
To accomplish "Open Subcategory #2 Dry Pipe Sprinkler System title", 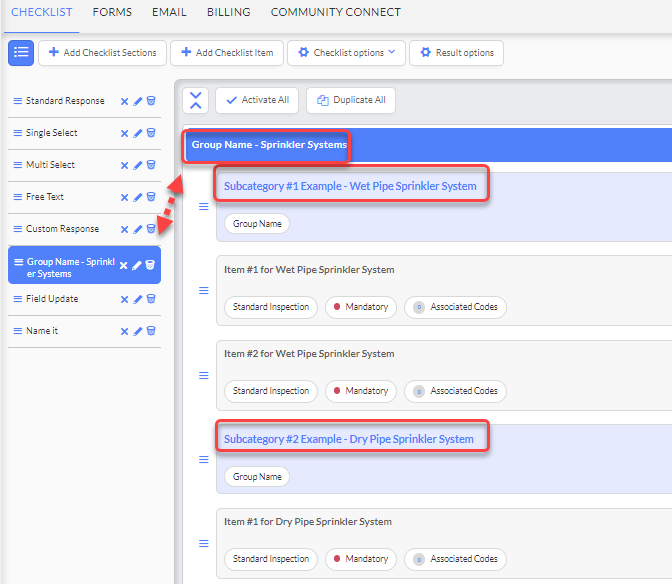I will [349, 439].
